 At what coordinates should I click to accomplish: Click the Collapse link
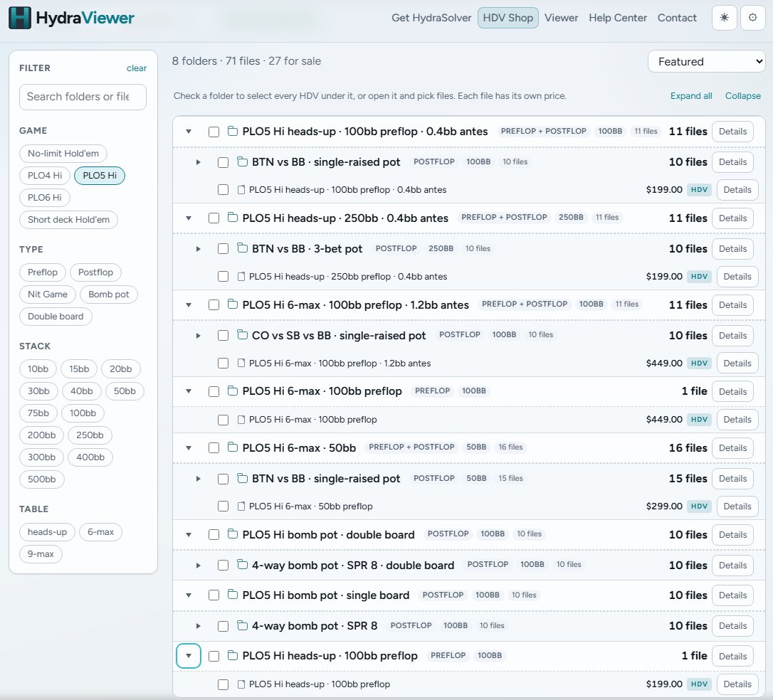742,95
